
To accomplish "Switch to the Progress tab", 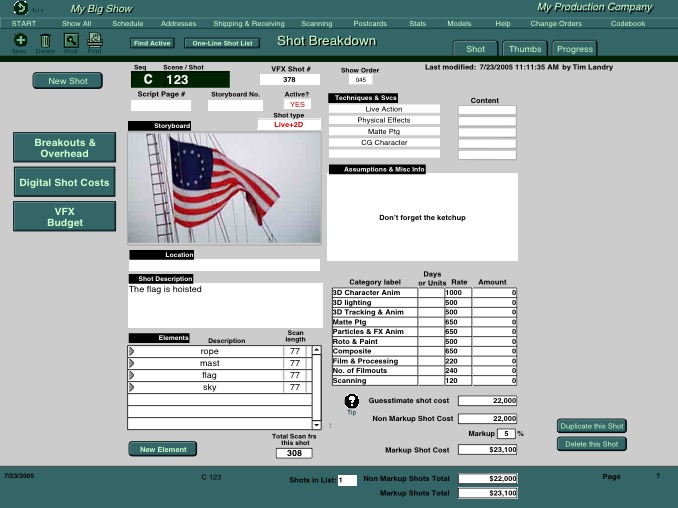I will coord(575,48).
